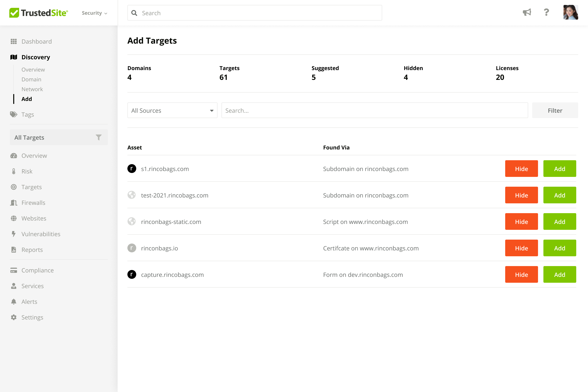Hide the rinconbags.io asset
The height and width of the screenshot is (392, 588).
tap(521, 248)
